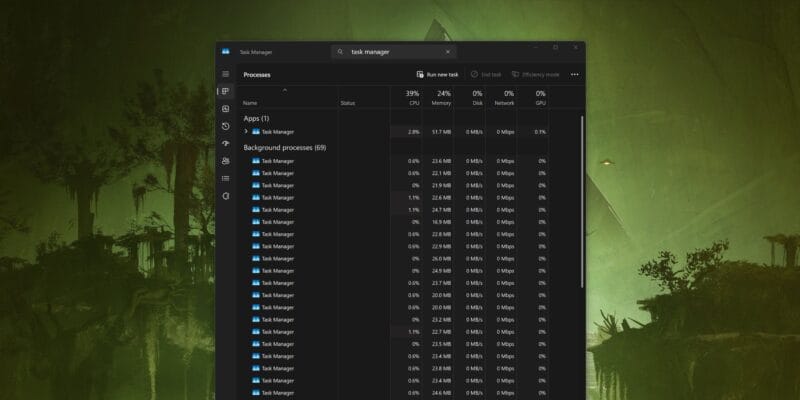Screen dimensions: 800x400
Task: Click the process icon in the 23.2 MB row
Action: point(256,319)
